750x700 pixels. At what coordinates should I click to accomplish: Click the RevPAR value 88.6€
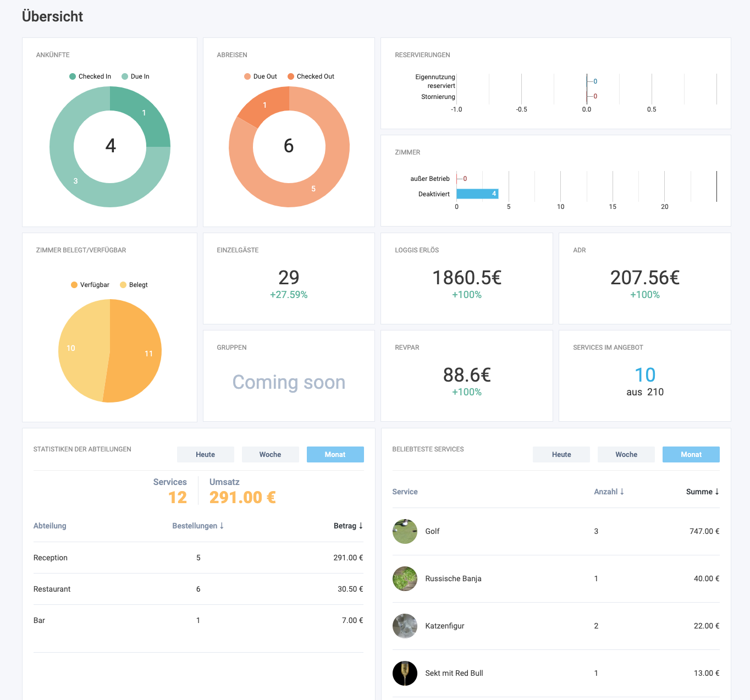pyautogui.click(x=467, y=375)
